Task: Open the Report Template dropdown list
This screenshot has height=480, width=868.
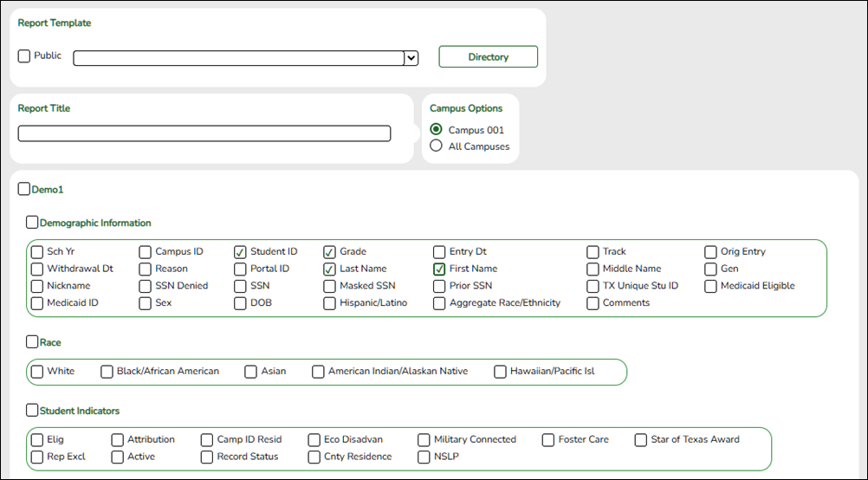Action: point(411,58)
